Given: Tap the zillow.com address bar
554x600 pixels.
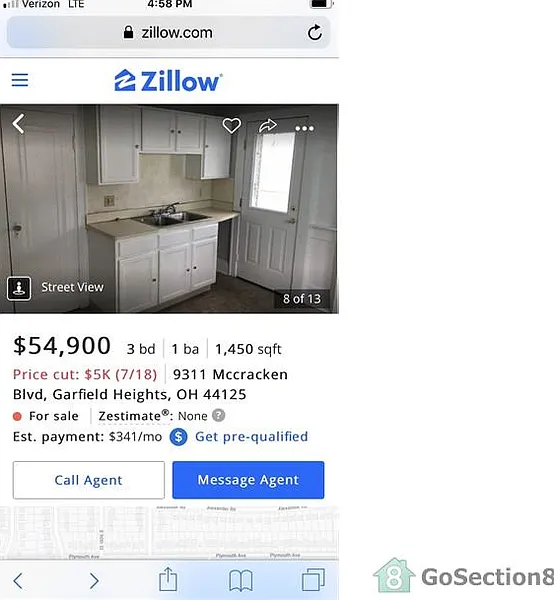Looking at the screenshot, I should 168,33.
